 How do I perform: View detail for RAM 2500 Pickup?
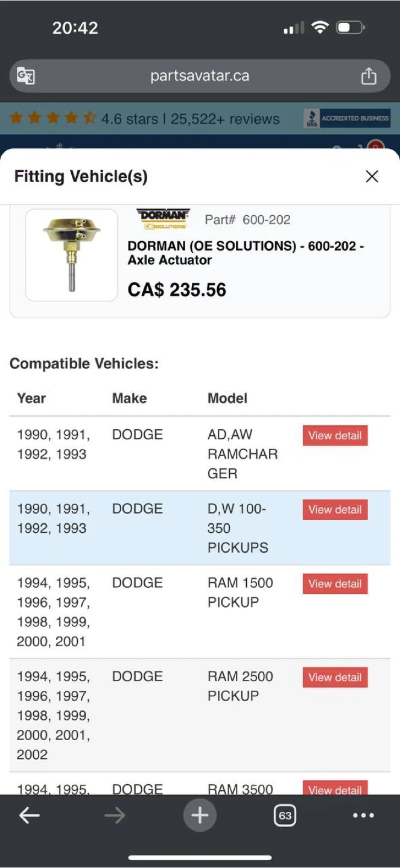335,678
